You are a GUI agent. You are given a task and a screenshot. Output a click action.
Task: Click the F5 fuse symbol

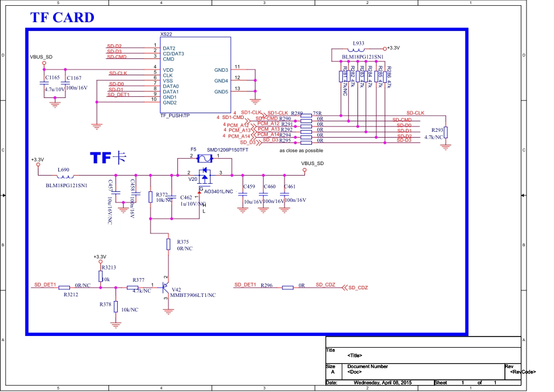205,158
